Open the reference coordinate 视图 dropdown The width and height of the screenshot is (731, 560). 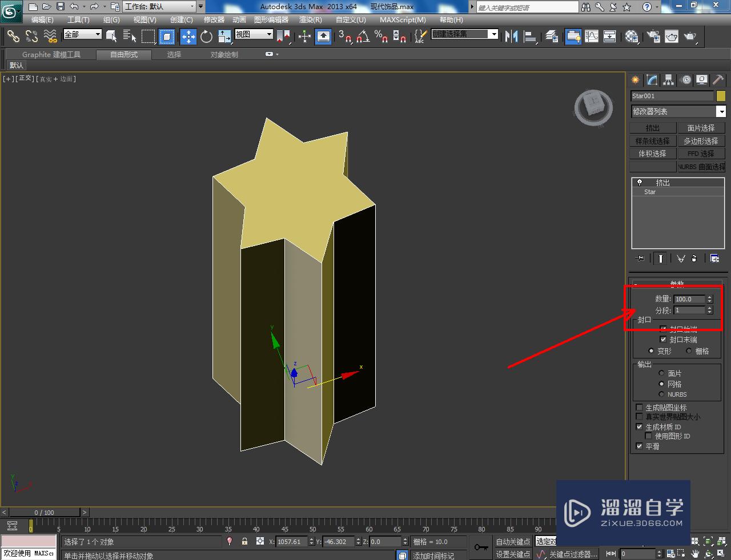coord(254,34)
